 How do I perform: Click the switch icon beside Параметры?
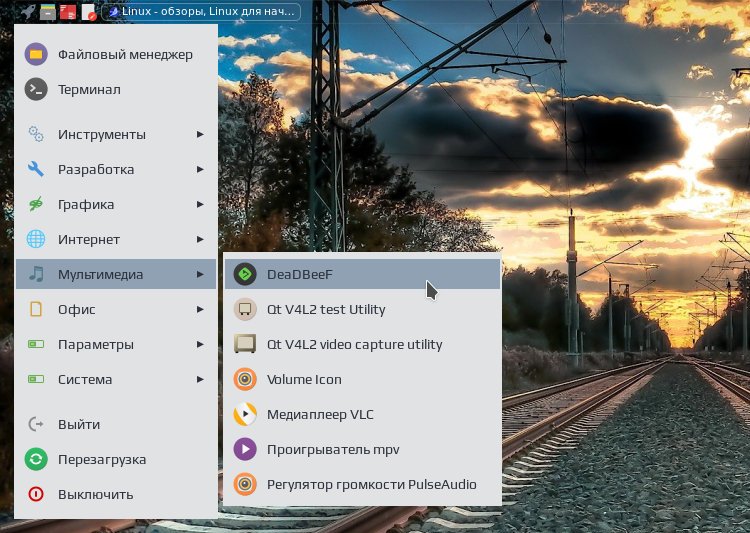tap(36, 344)
